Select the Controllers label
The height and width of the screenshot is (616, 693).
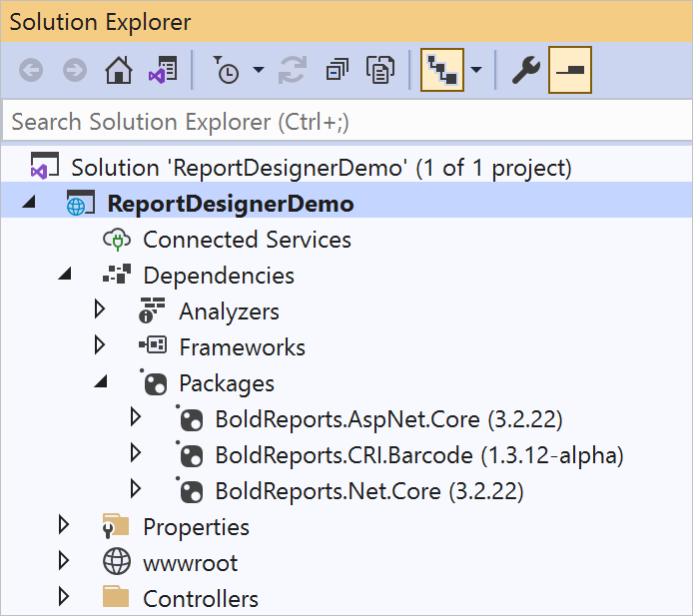coord(201,599)
